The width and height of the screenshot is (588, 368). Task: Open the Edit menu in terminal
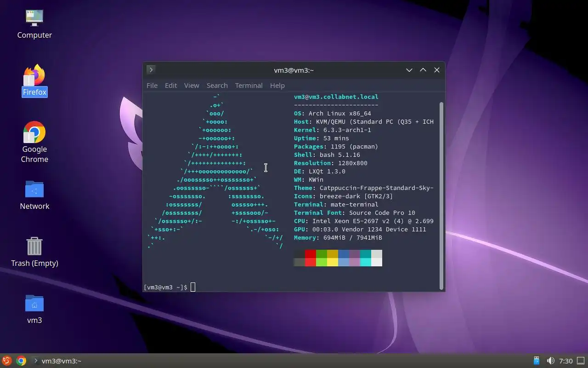tap(171, 86)
